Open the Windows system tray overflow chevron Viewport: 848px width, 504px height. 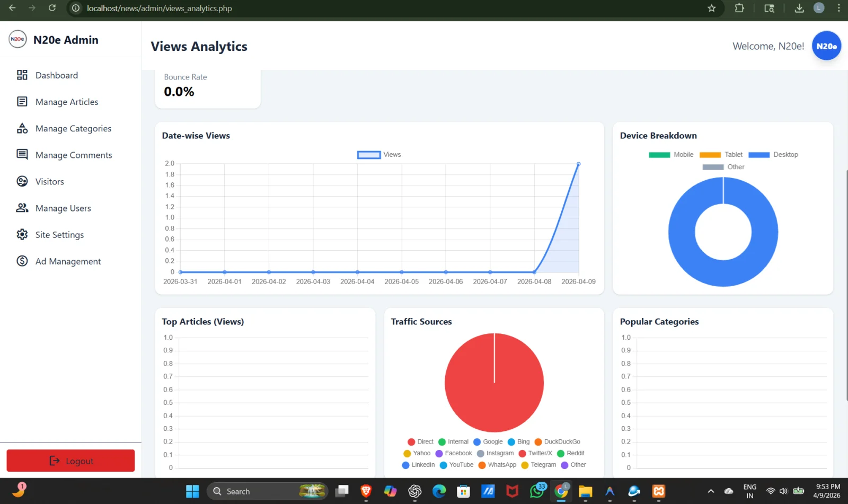711,491
